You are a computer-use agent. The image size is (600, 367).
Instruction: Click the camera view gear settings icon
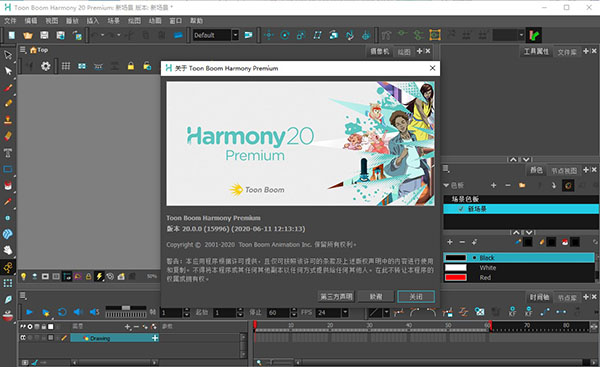click(x=46, y=66)
